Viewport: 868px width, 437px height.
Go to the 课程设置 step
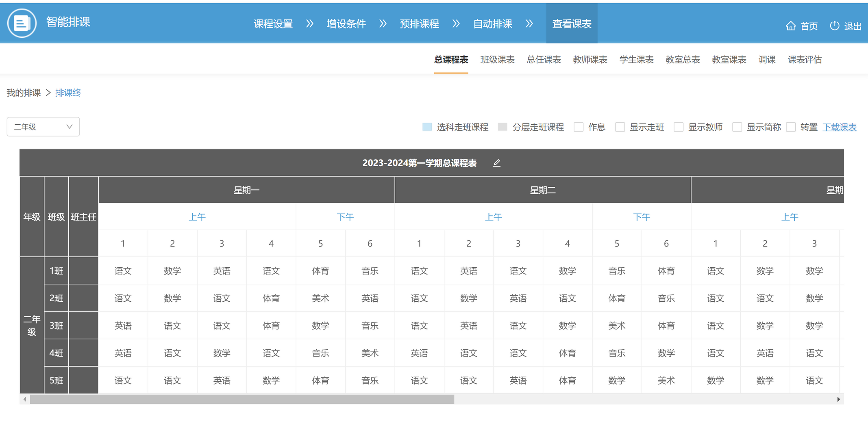pyautogui.click(x=273, y=24)
